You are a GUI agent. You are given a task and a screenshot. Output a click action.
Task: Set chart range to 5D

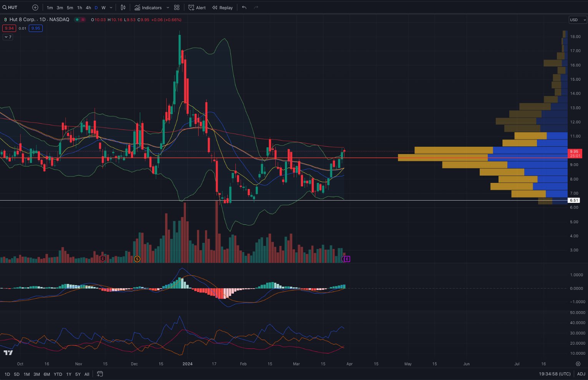tap(17, 374)
